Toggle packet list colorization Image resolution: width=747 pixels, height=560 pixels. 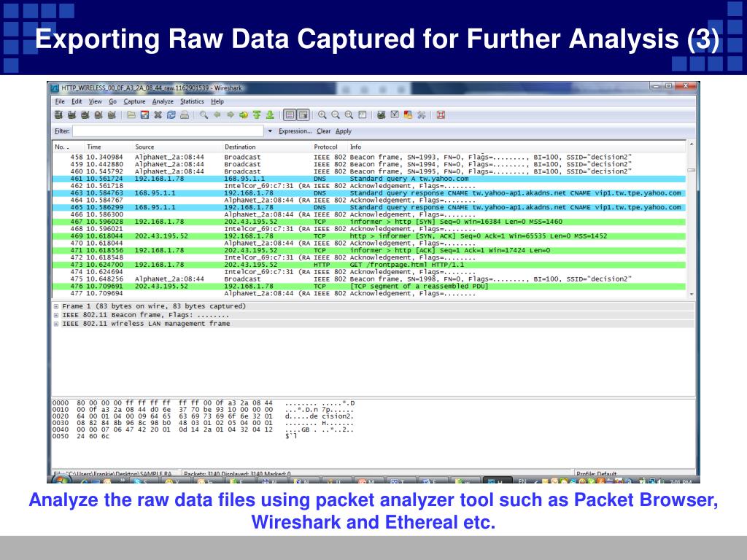[290, 114]
